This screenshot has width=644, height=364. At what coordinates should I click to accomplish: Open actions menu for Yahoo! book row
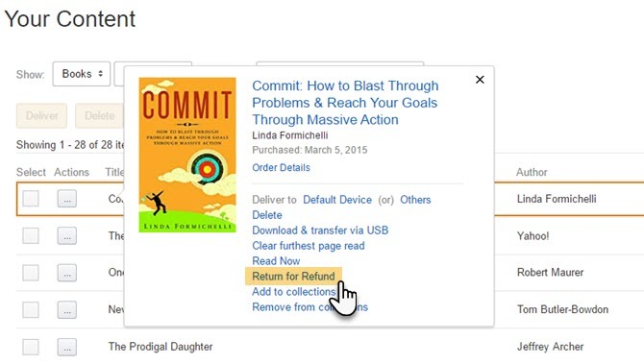tap(67, 236)
